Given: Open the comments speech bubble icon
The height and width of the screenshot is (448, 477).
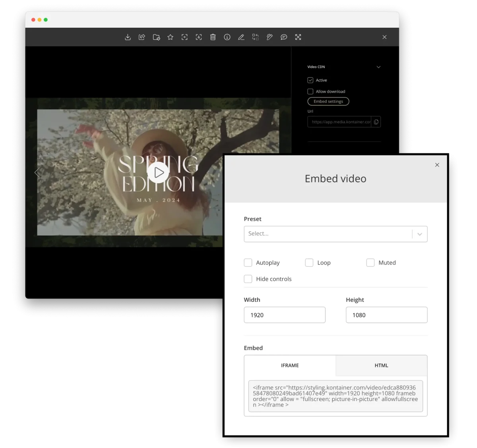Looking at the screenshot, I should 284,37.
